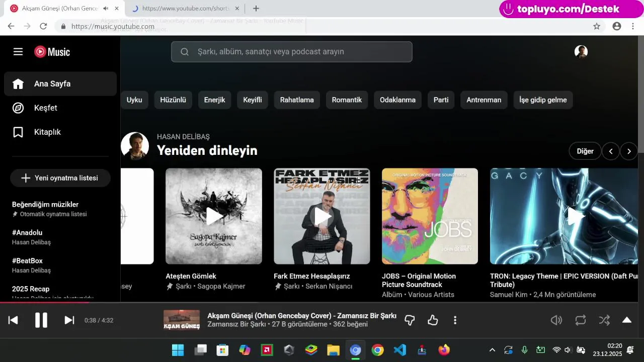This screenshot has height=362, width=644.
Task: Open Microsoft Store from taskbar
Action: pyautogui.click(x=222, y=350)
